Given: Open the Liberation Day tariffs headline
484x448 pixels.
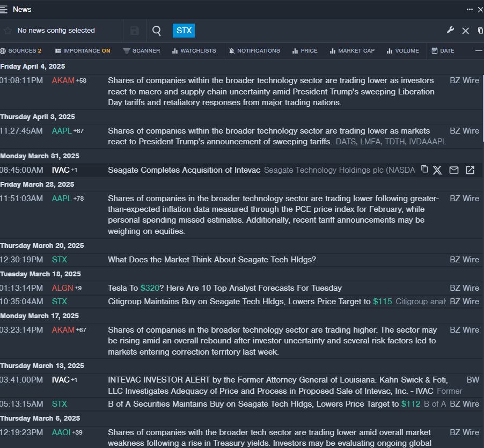Looking at the screenshot, I should coord(271,92).
